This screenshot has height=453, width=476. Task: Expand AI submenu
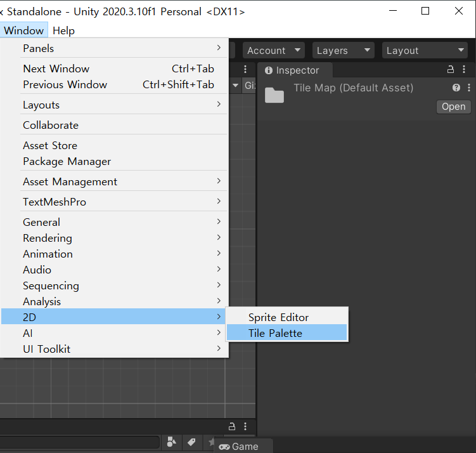[x=114, y=333]
